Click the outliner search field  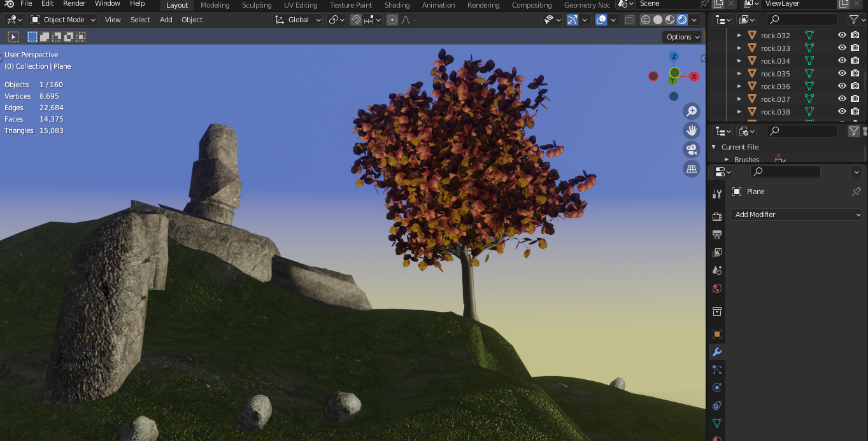pos(802,20)
